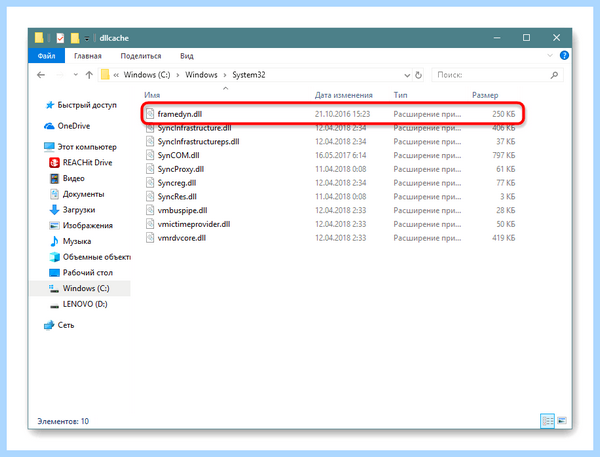Click the address bar folder icon
This screenshot has height=457, width=600.
(105, 75)
